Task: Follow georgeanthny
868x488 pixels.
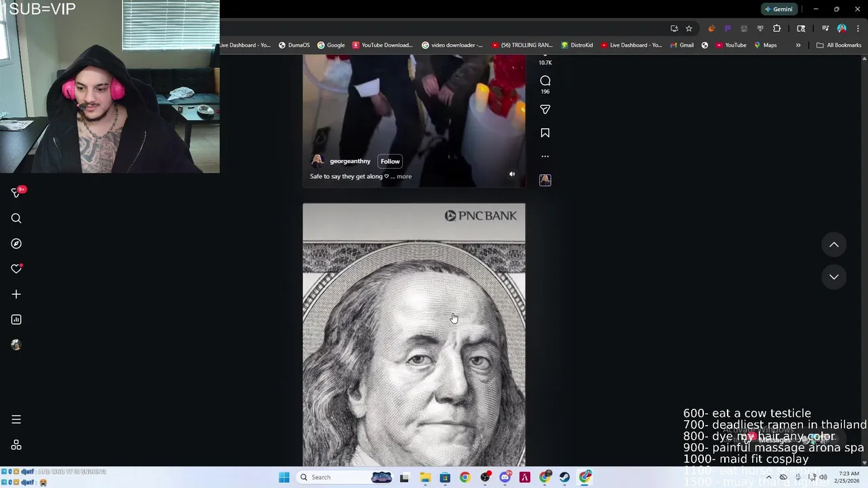Action: point(390,161)
